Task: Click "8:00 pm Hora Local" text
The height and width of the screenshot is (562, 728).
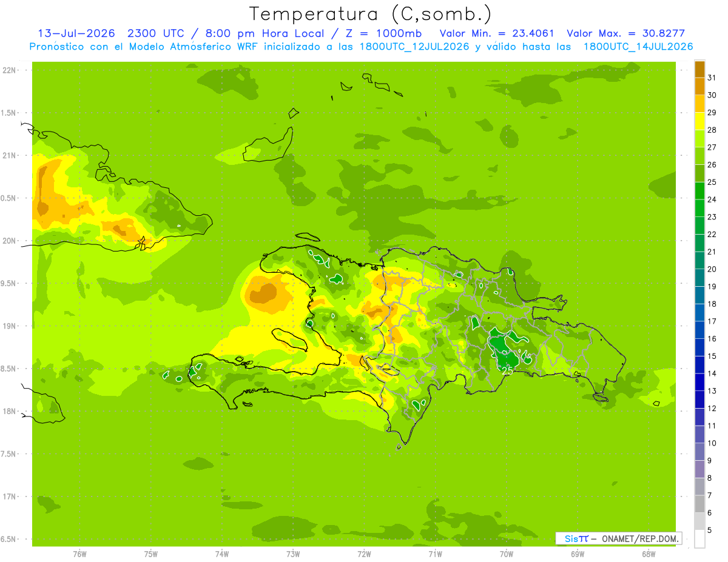Action: click(x=266, y=33)
